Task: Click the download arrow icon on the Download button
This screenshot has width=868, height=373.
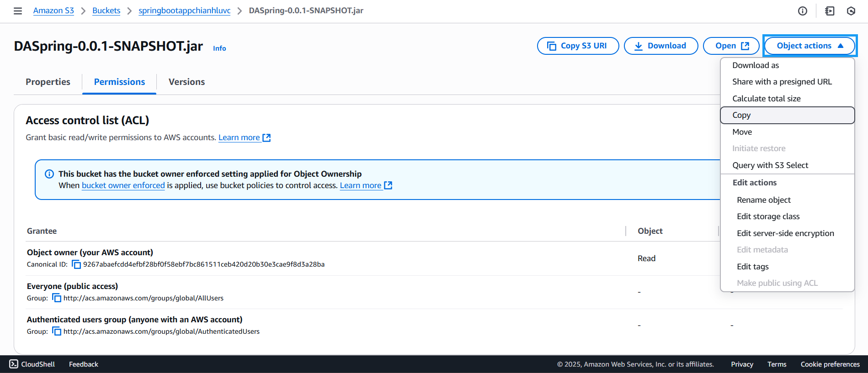Action: [x=639, y=46]
